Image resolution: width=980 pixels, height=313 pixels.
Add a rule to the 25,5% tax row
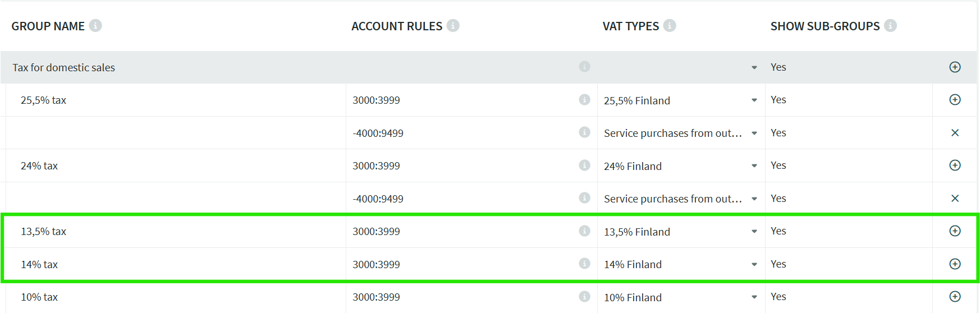(x=955, y=100)
